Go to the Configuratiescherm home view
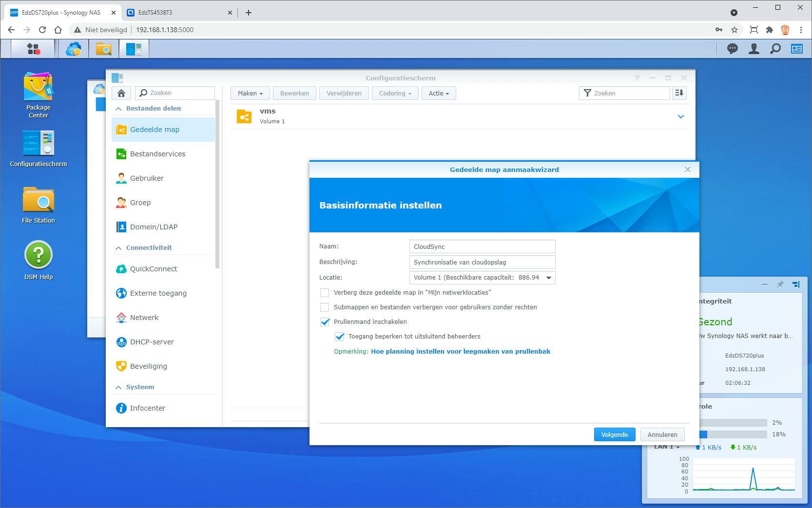812x508 pixels. tap(121, 93)
